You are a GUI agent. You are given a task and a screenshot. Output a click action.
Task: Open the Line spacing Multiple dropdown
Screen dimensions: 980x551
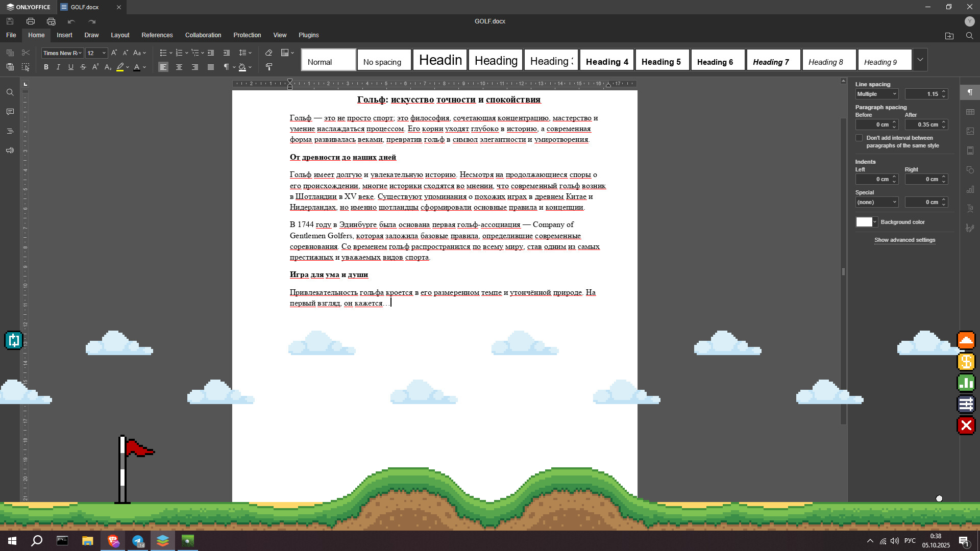click(x=877, y=94)
